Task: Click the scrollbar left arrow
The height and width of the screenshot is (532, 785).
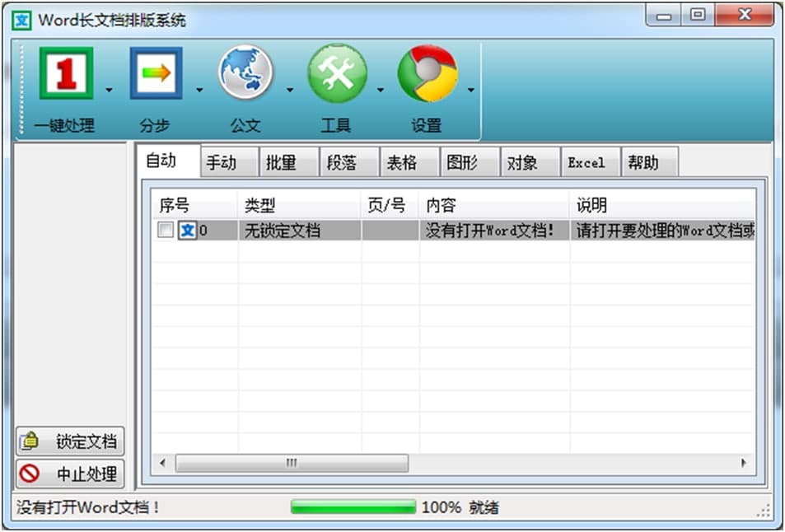Action: (x=163, y=463)
